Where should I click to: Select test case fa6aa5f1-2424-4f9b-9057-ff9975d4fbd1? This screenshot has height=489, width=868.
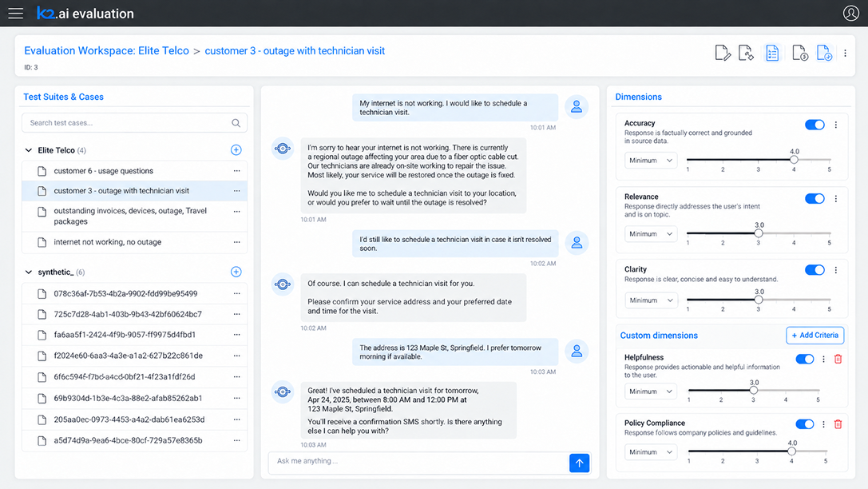(x=134, y=335)
